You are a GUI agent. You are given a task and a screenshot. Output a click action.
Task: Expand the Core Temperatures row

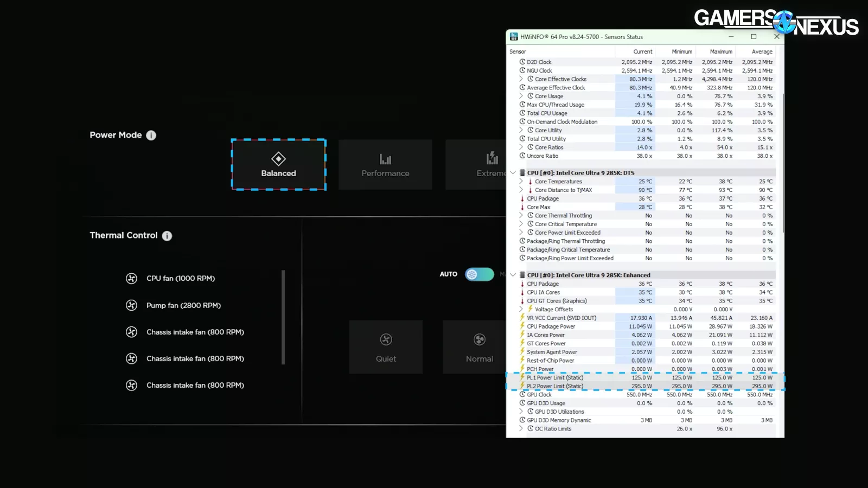coord(521,182)
